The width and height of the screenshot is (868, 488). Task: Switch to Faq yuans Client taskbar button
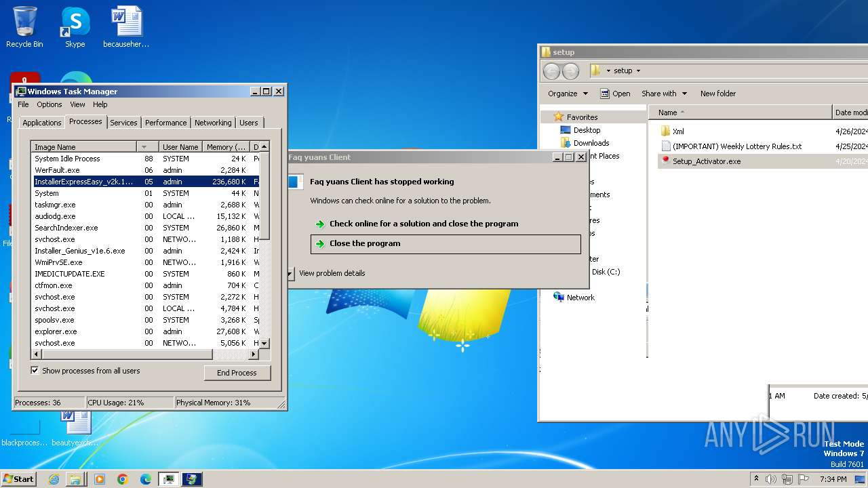[x=192, y=479]
